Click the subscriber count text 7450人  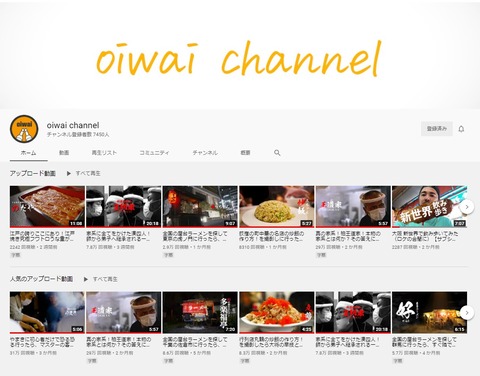(x=78, y=135)
